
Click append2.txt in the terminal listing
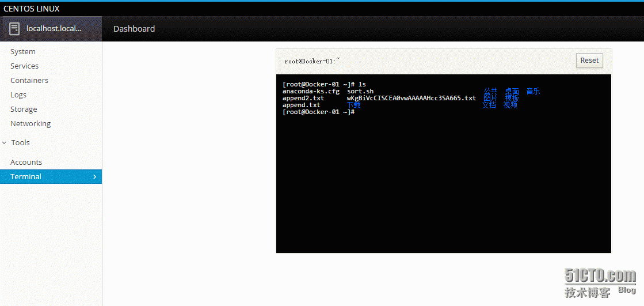tap(303, 99)
